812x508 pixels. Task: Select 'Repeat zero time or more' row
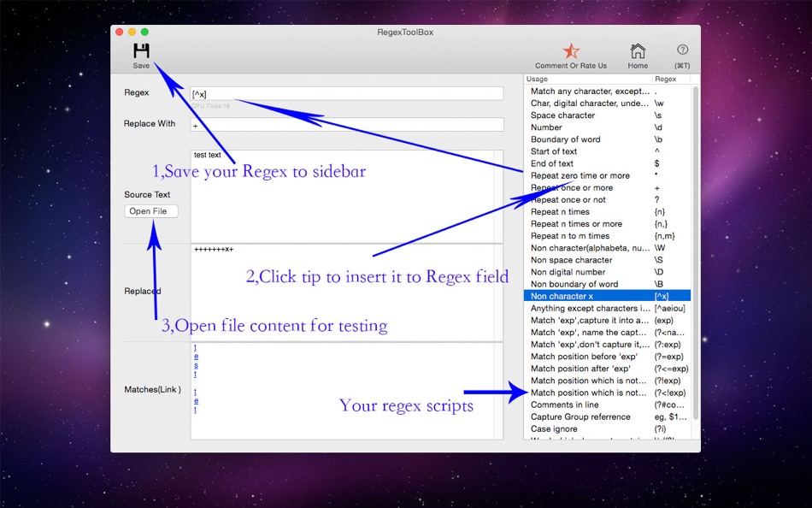607,175
